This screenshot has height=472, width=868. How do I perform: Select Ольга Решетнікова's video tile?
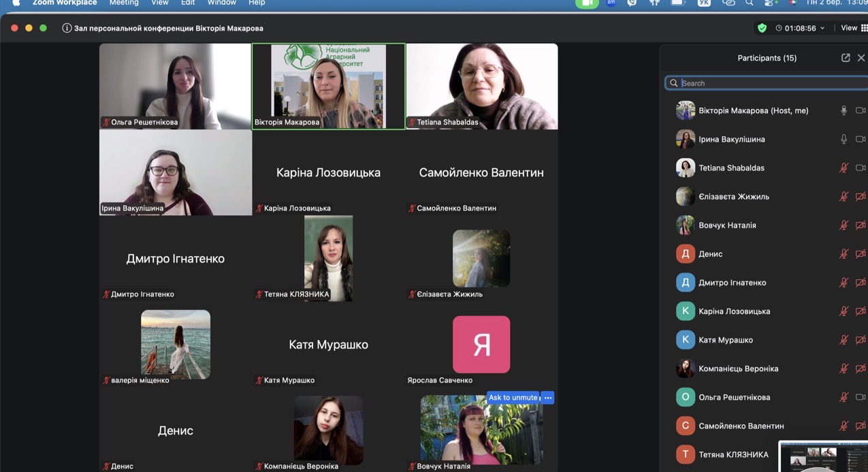pyautogui.click(x=175, y=86)
